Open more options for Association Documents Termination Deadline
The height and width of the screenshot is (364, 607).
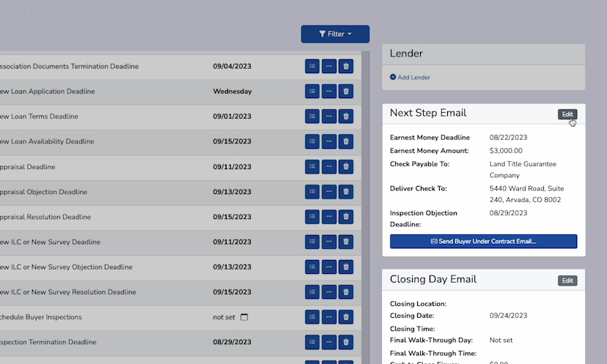coord(329,66)
